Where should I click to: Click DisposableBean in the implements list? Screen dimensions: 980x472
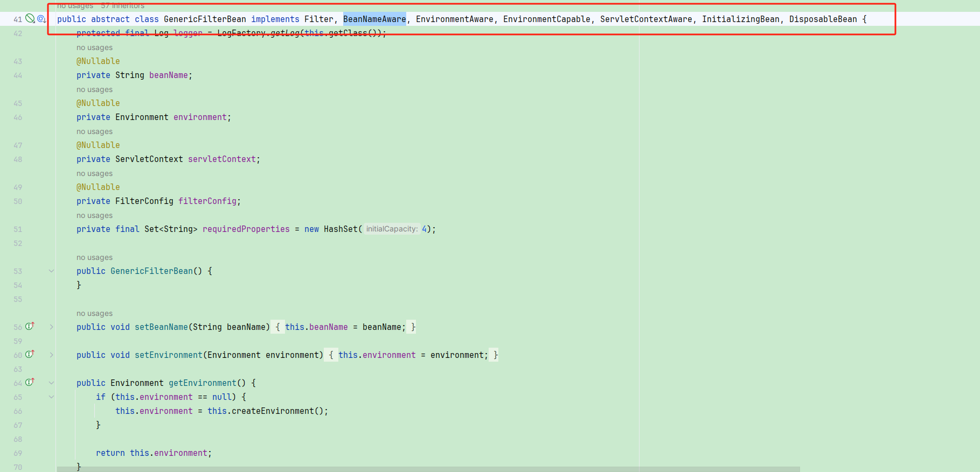click(823, 19)
